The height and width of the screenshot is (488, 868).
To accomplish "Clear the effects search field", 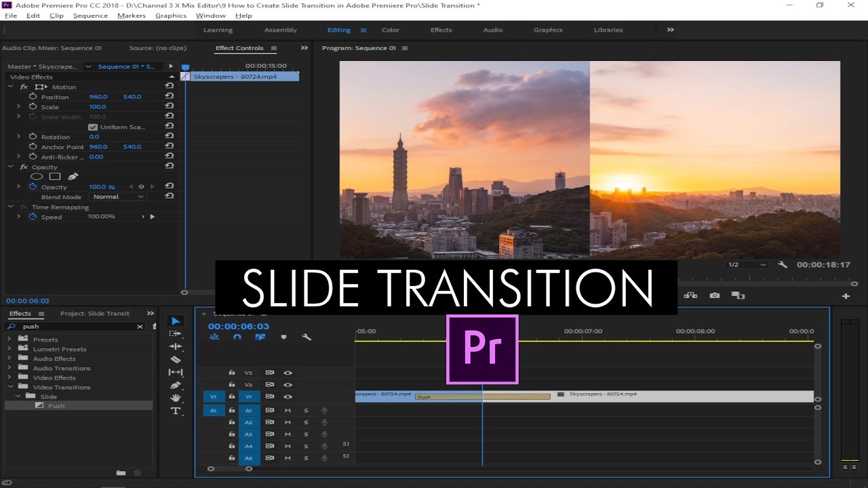I will point(140,326).
